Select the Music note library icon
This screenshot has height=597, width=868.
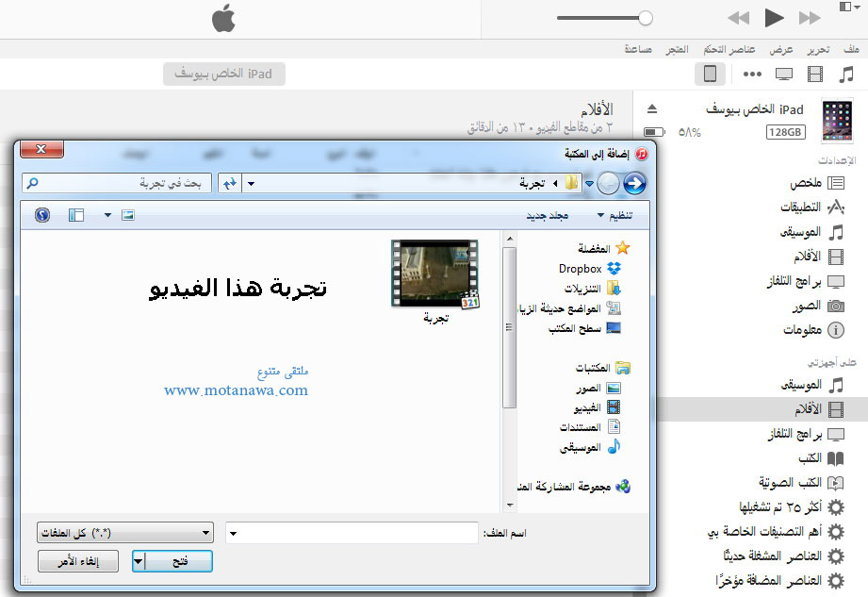(846, 74)
